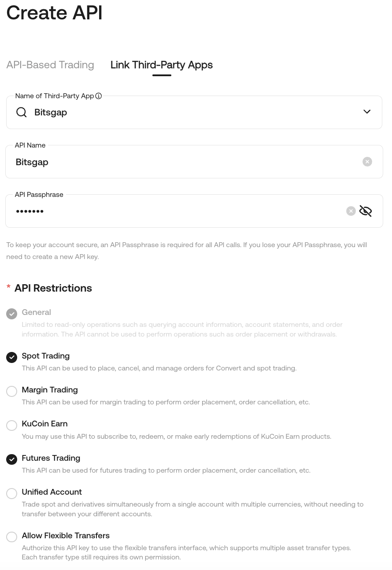Enable the Unified Account permission
This screenshot has height=570, width=392.
(x=12, y=493)
